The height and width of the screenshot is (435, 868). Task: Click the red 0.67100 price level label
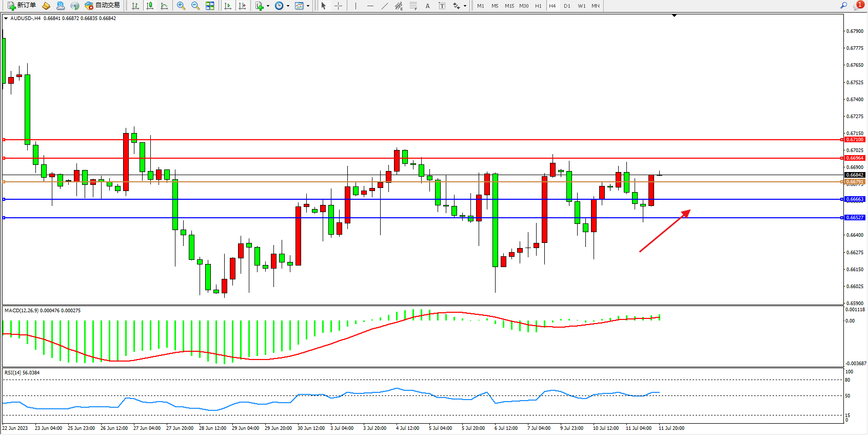(x=855, y=140)
